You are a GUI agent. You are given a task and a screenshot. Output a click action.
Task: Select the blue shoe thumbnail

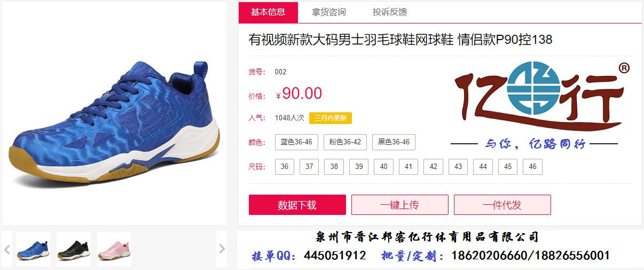[33, 249]
